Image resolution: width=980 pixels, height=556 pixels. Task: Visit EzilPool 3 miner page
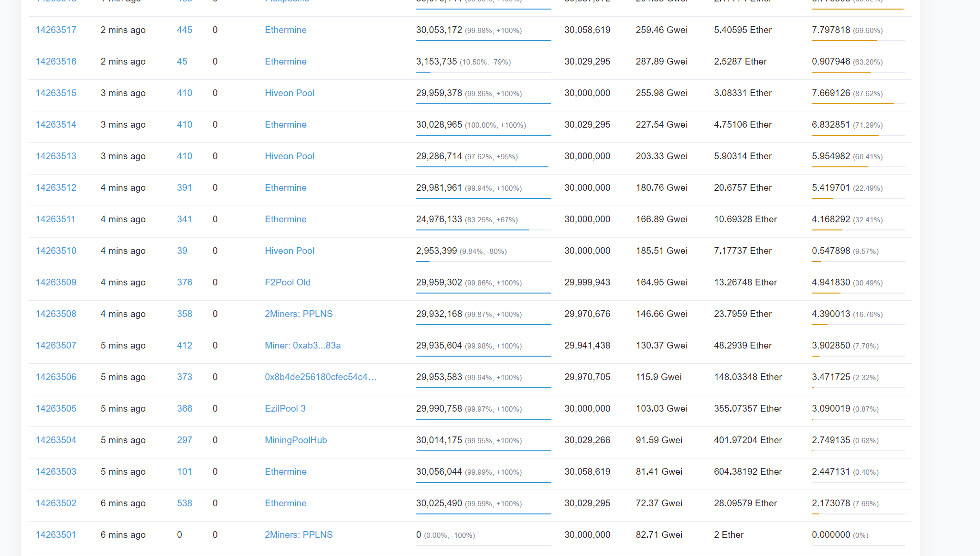pos(285,409)
